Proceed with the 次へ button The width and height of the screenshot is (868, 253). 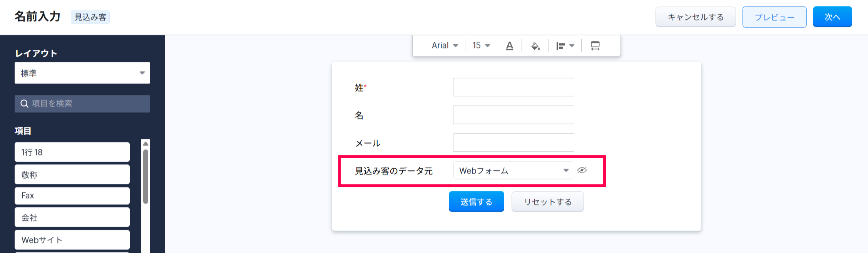click(x=832, y=17)
